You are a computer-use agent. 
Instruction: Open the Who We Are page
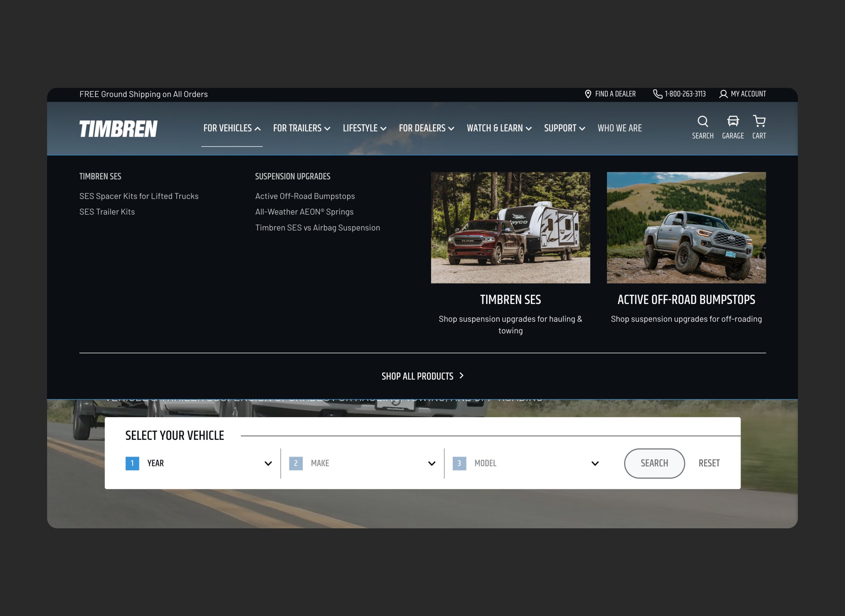619,128
